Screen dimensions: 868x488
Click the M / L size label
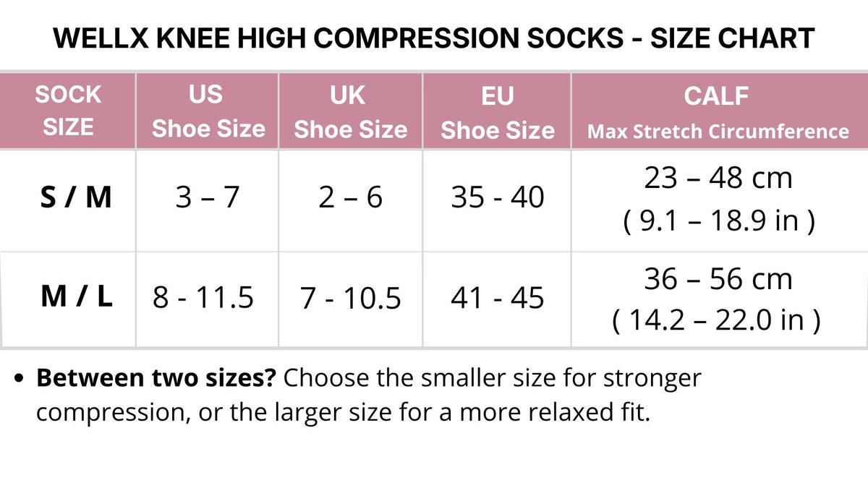point(77,296)
